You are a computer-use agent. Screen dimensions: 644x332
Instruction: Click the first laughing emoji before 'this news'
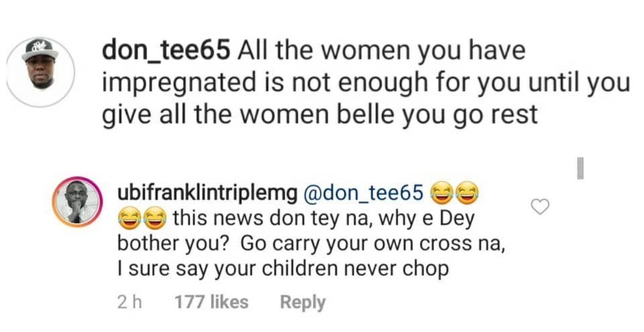point(129,219)
